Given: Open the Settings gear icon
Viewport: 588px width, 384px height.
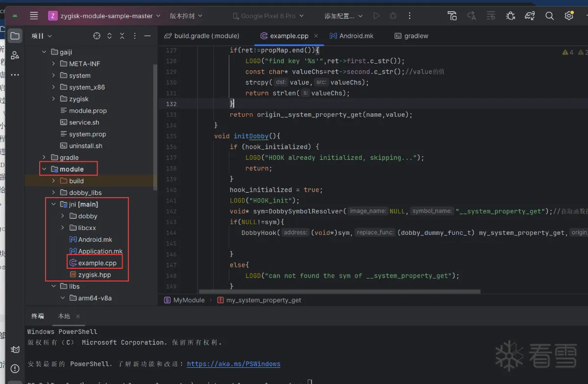Looking at the screenshot, I should [x=568, y=16].
